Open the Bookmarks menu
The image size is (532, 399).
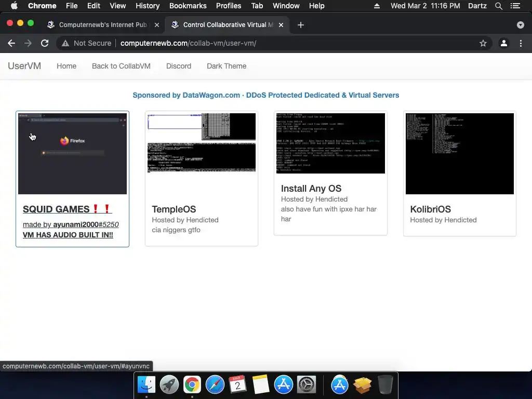pos(188,6)
